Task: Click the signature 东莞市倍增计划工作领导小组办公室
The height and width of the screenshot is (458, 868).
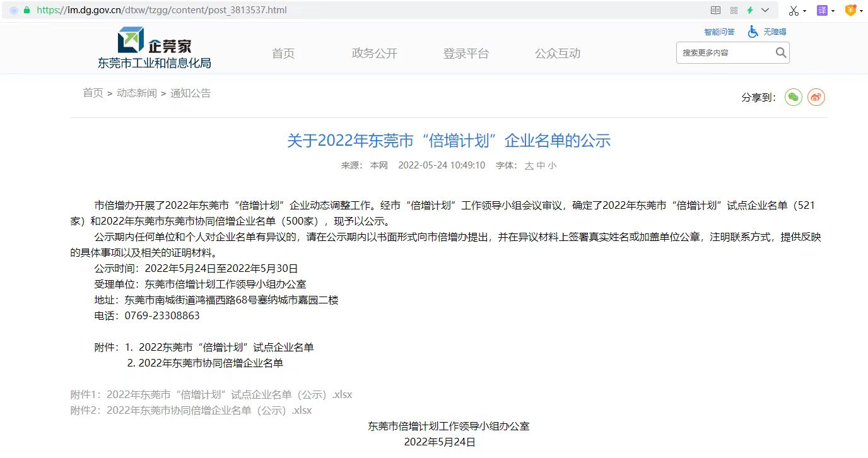Action: click(x=449, y=426)
